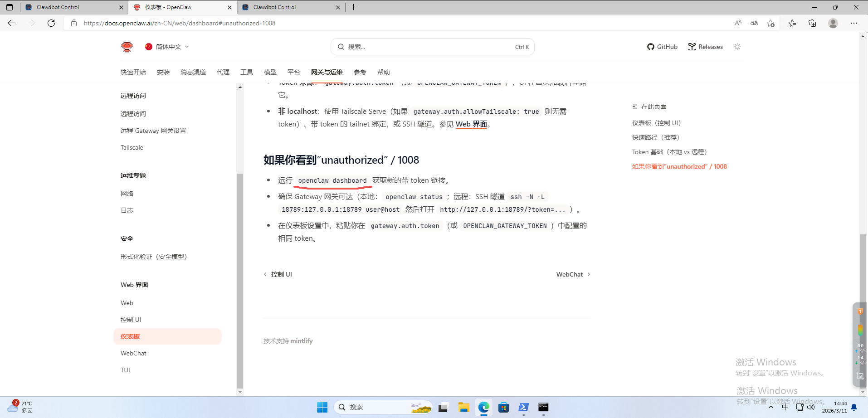Open the Releases link in the header
Screen dimensions: 868x418
pos(705,46)
